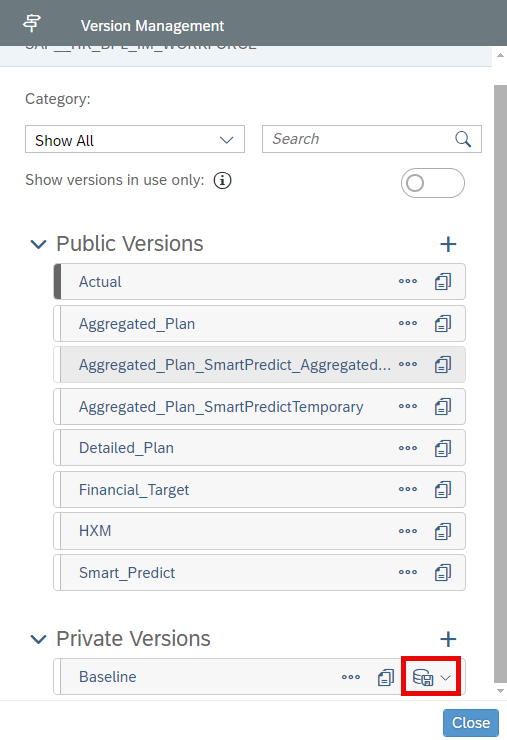Copy the Actual public version

(443, 282)
